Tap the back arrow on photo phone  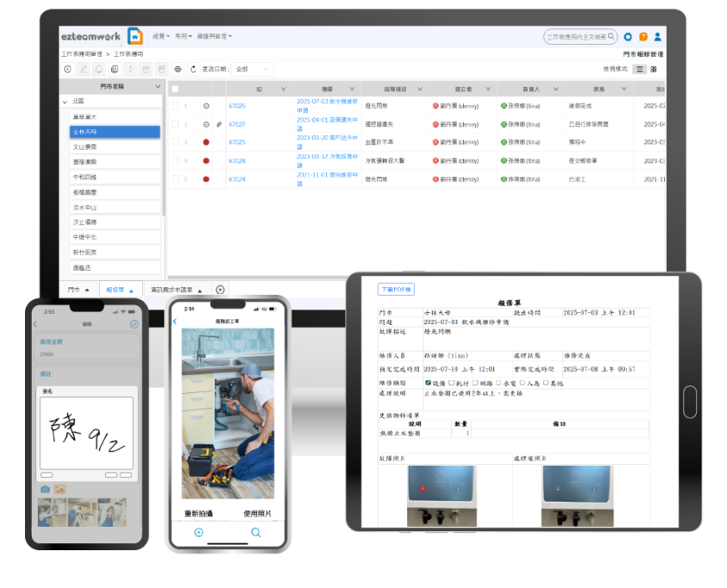click(x=175, y=322)
